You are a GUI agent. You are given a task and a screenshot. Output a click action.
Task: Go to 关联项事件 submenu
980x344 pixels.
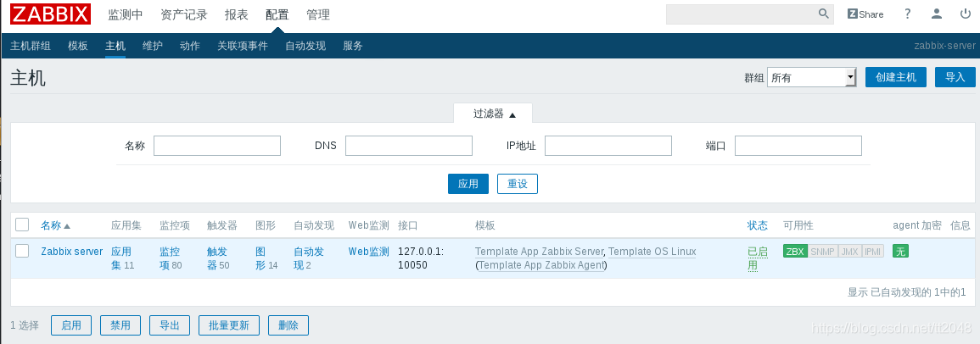[x=243, y=46]
